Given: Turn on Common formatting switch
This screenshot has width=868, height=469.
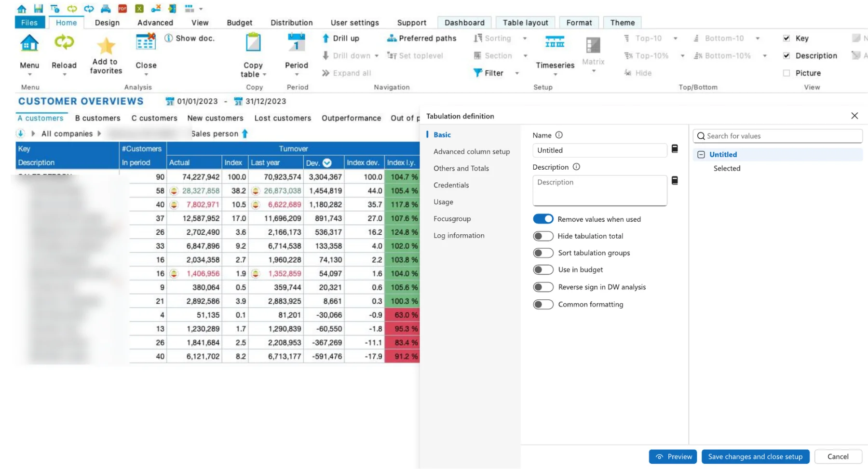Looking at the screenshot, I should (x=543, y=304).
